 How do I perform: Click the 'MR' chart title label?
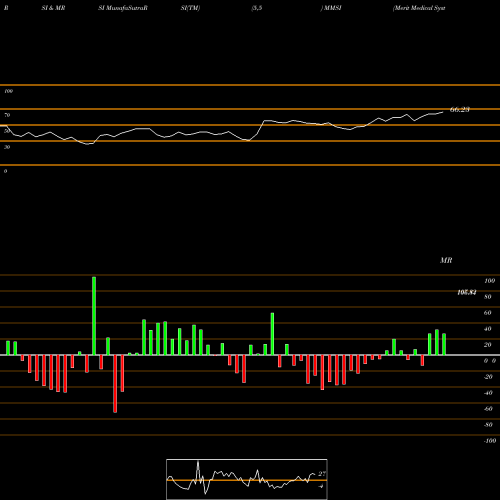pos(446,260)
